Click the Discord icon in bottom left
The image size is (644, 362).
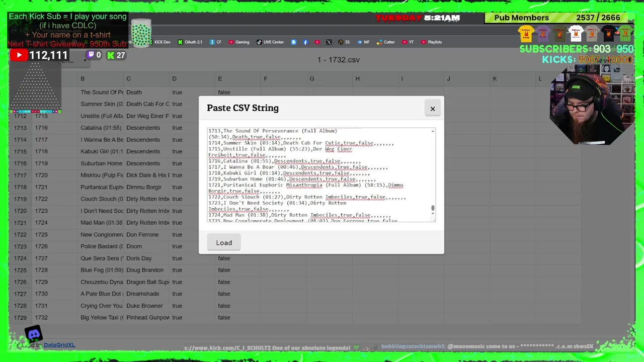click(x=34, y=334)
